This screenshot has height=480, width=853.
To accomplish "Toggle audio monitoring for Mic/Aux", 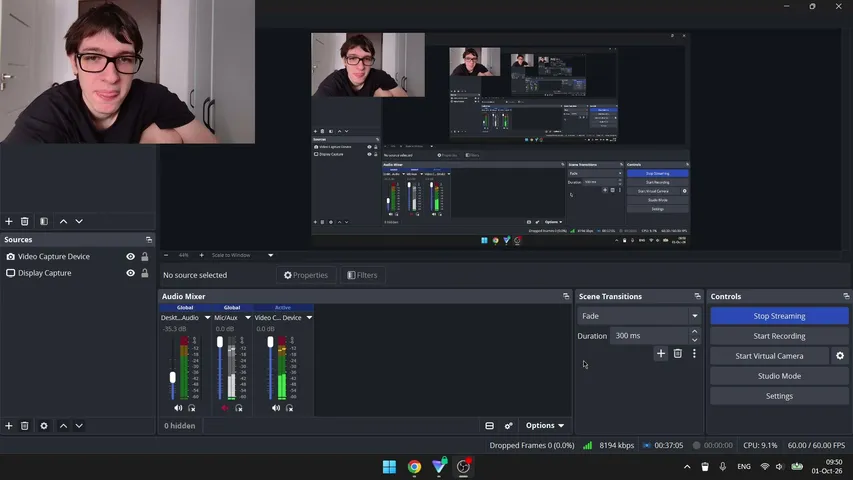I will point(239,408).
